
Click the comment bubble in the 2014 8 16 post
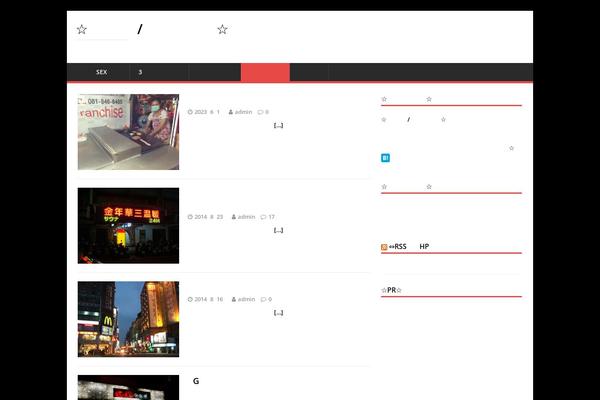coord(263,299)
